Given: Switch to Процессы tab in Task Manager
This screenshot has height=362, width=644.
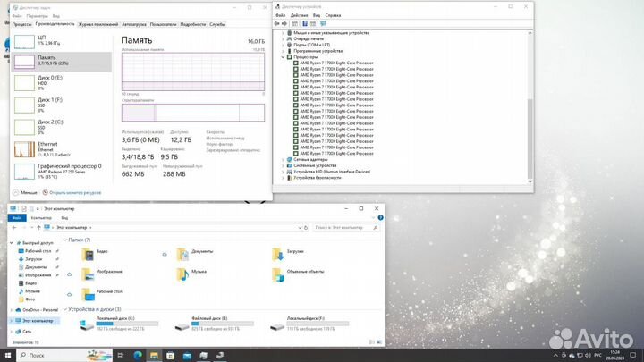Looking at the screenshot, I should pyautogui.click(x=21, y=24).
